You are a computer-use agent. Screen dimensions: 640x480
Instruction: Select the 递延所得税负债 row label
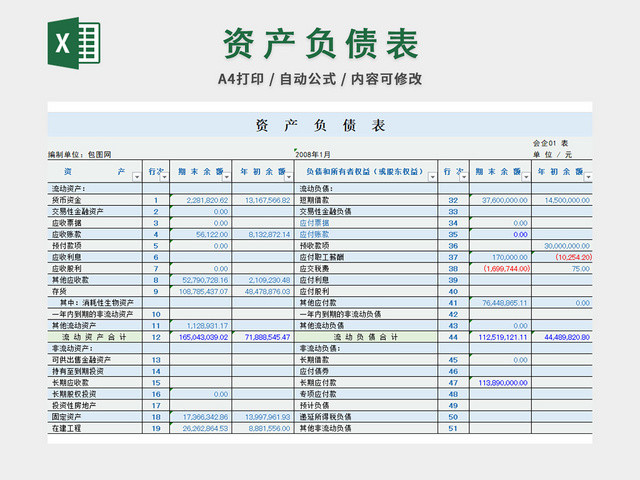point(326,417)
